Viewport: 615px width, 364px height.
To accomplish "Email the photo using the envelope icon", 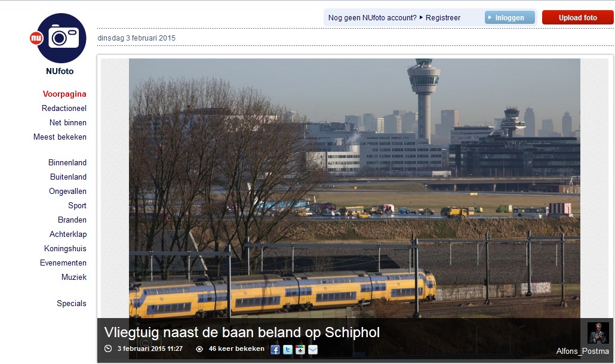I will point(313,350).
